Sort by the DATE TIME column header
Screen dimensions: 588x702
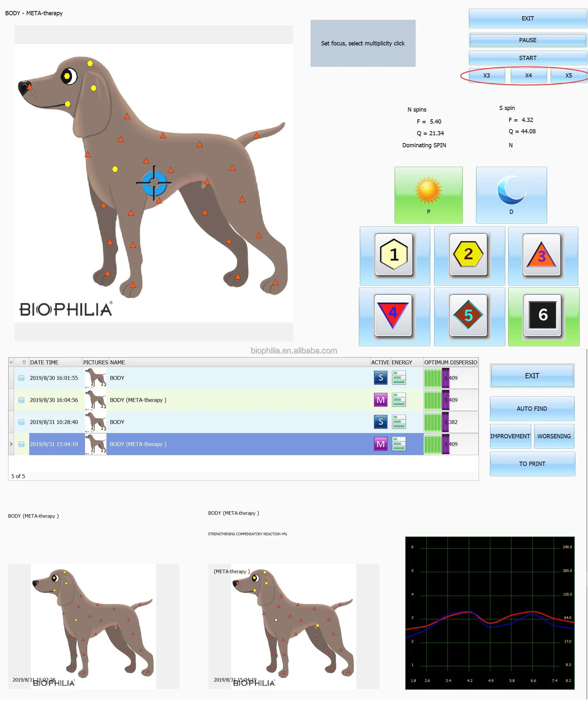coord(55,362)
